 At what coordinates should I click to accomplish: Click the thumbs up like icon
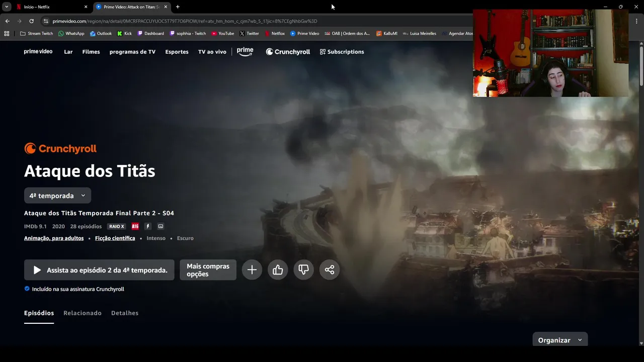[278, 270]
